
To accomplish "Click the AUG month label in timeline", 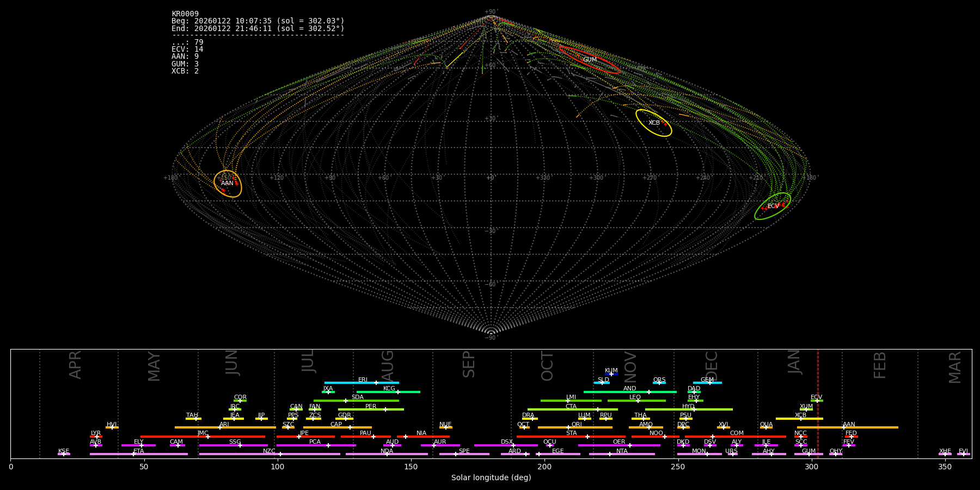I will (387, 366).
